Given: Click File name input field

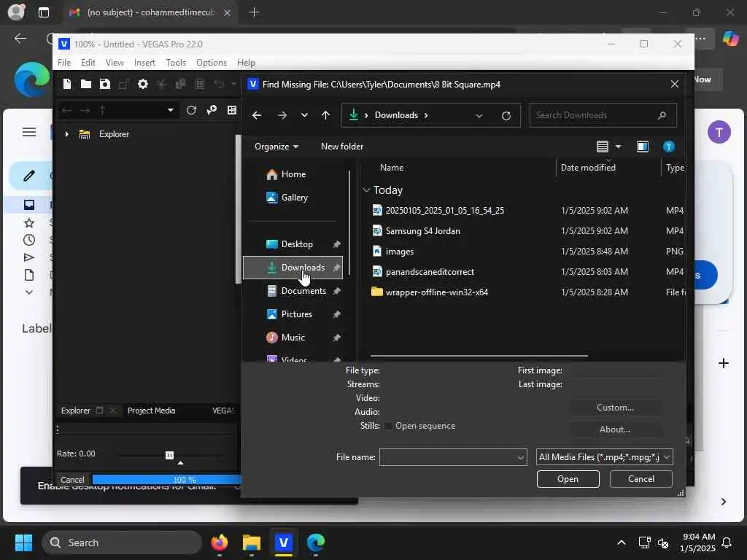Looking at the screenshot, I should (x=453, y=458).
